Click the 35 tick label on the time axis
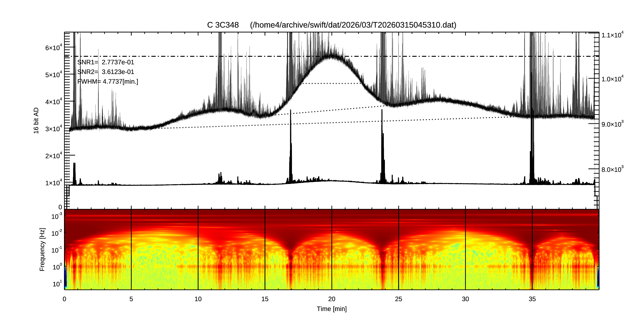This screenshot has height=322, width=644. 532,299
